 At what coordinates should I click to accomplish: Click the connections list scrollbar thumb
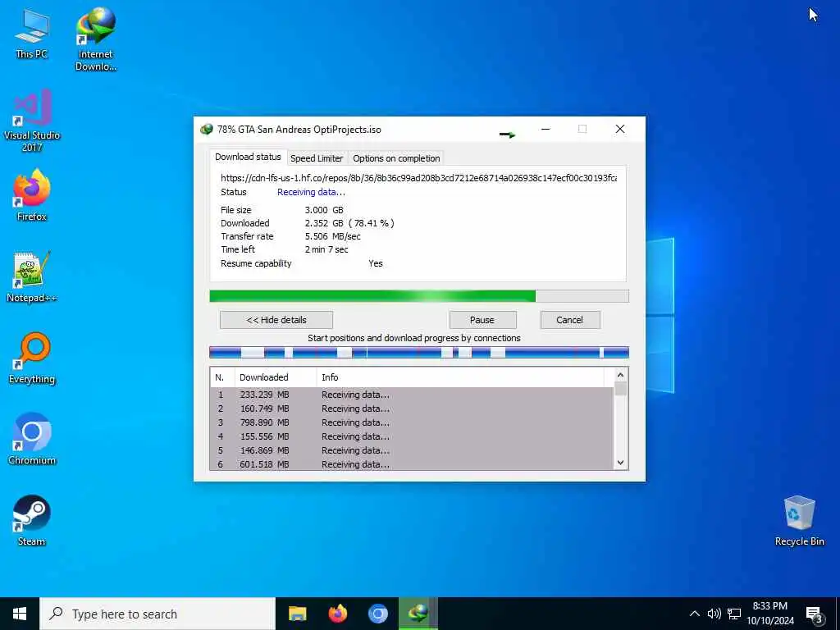pos(620,388)
